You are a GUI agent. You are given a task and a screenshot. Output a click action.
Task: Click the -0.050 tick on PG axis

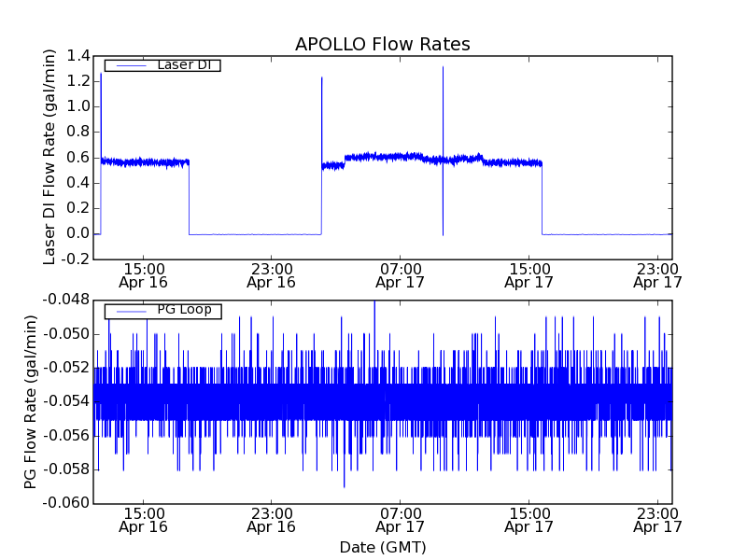pyautogui.click(x=66, y=334)
